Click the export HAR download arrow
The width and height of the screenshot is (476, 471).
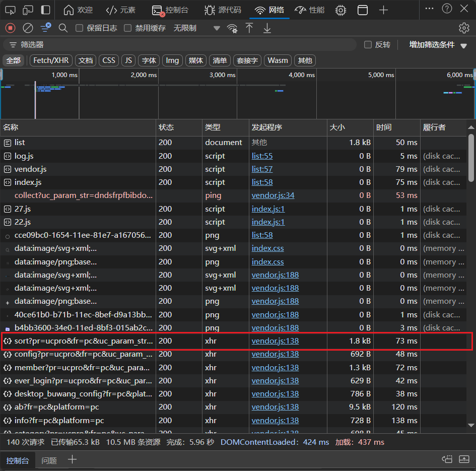coord(267,28)
